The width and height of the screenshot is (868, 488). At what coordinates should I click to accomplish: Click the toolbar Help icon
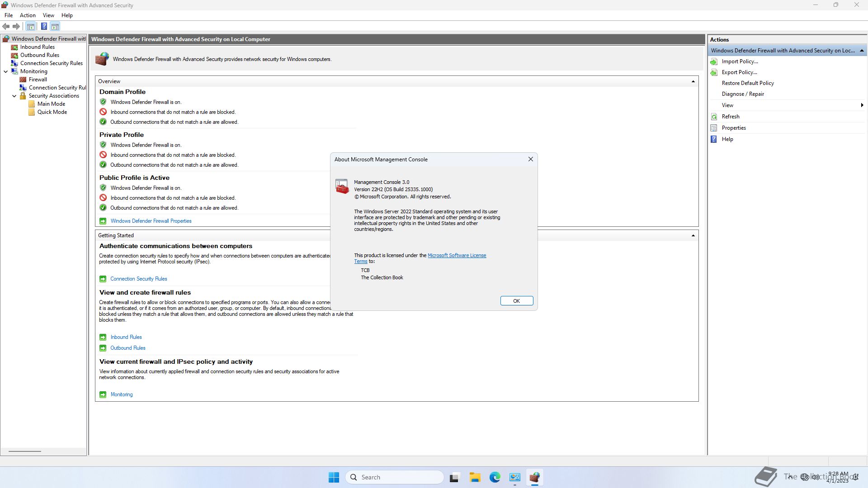point(44,26)
